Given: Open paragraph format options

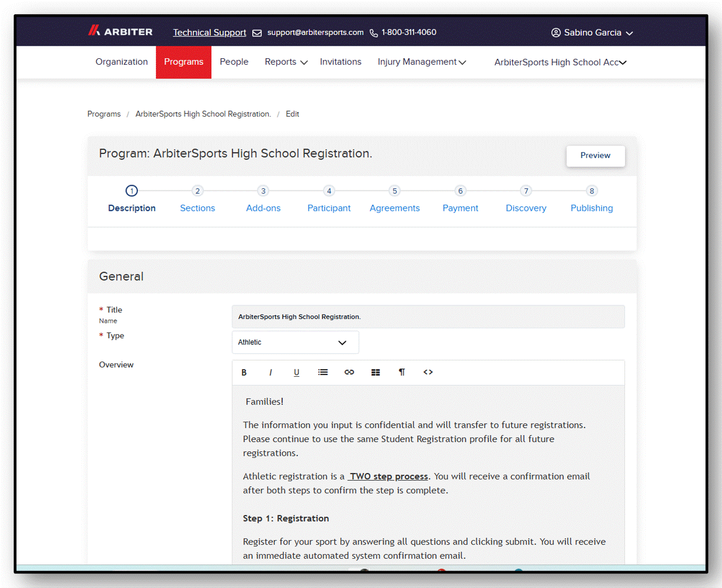Looking at the screenshot, I should (x=402, y=372).
